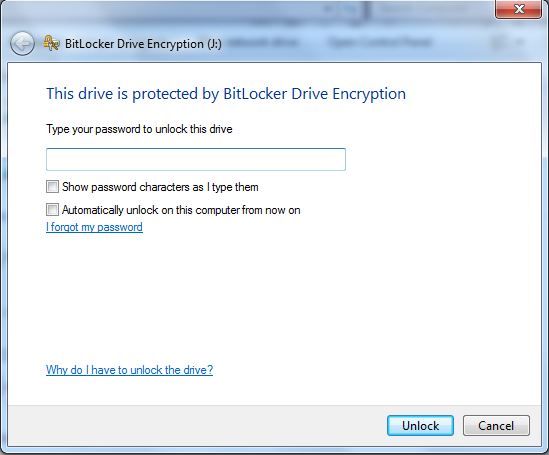This screenshot has width=549, height=455.
Task: Enable the Show password characters checkbox
Action: tap(53, 187)
